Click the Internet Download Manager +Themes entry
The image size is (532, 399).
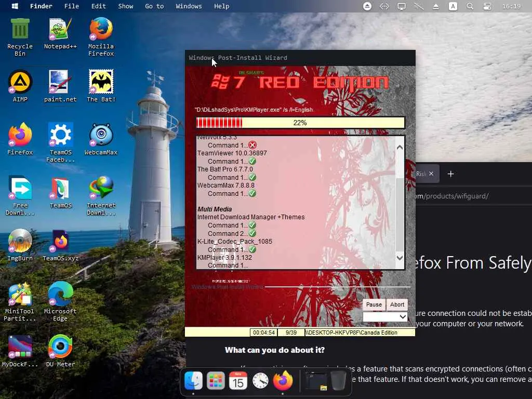(251, 217)
